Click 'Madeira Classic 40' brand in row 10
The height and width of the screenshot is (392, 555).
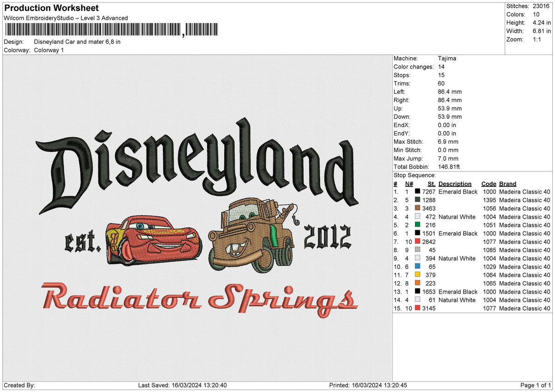(x=525, y=267)
